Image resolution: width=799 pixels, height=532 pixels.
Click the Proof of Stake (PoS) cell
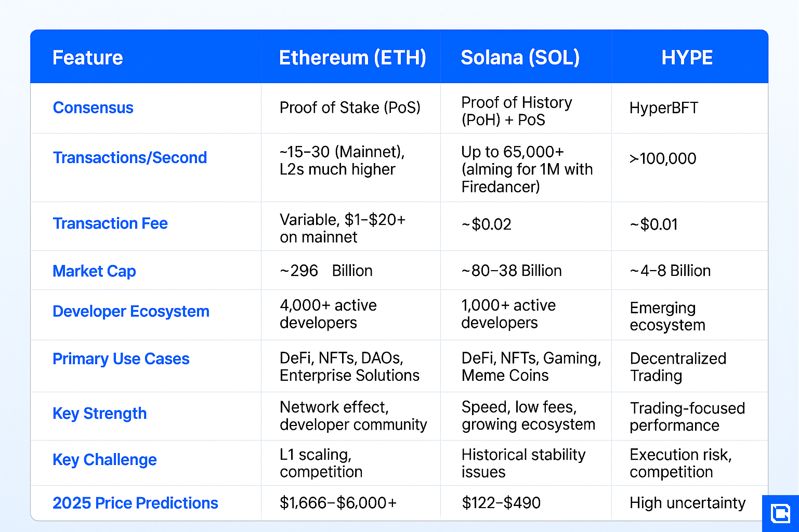pos(350,108)
